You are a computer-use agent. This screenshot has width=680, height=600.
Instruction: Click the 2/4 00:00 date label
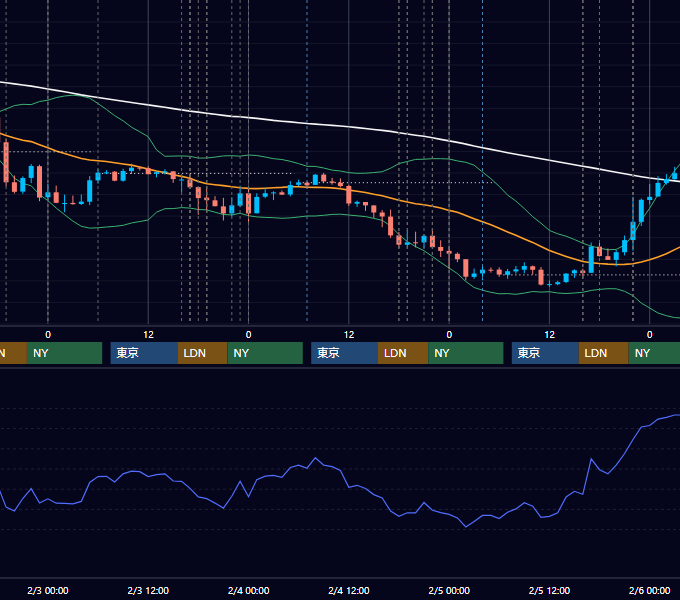[248, 590]
